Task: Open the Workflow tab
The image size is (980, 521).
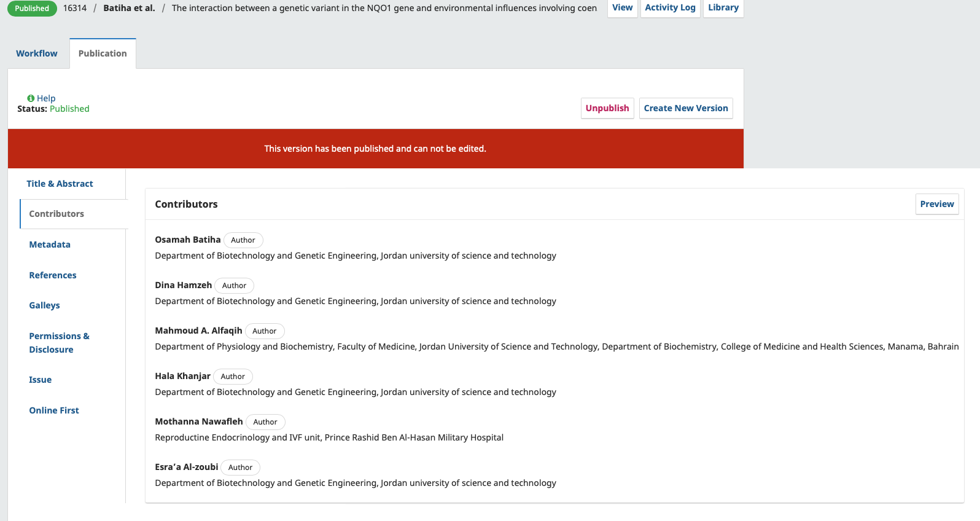Action: click(37, 53)
